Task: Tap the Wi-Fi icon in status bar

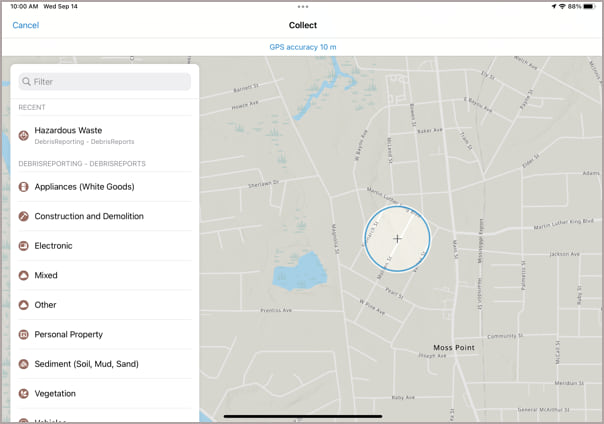Action: 562,7
